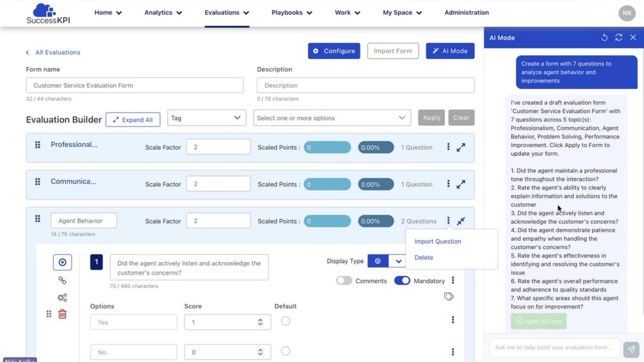This screenshot has width=644, height=362.
Task: Go back to All Evaluations
Action: click(x=53, y=52)
